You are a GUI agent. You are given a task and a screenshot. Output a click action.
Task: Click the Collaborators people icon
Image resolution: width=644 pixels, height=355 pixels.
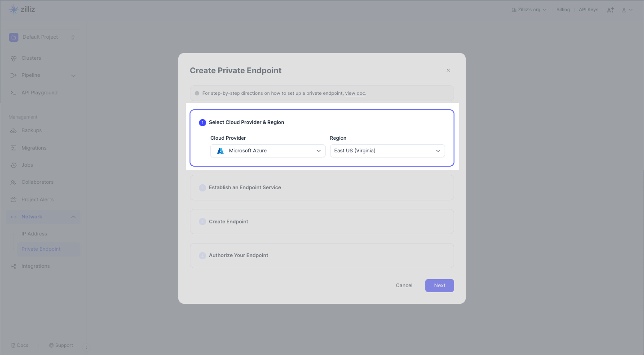coord(13,182)
